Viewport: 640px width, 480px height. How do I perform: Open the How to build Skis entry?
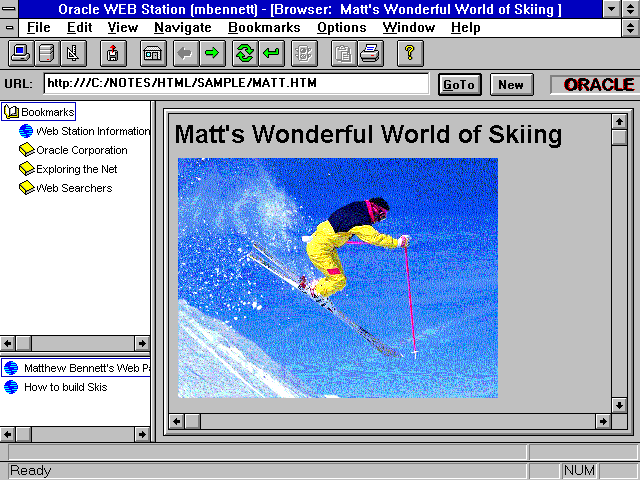[65, 387]
